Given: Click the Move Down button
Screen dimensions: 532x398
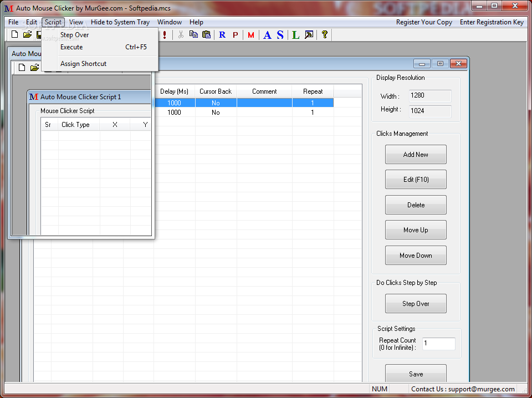Looking at the screenshot, I should [416, 256].
